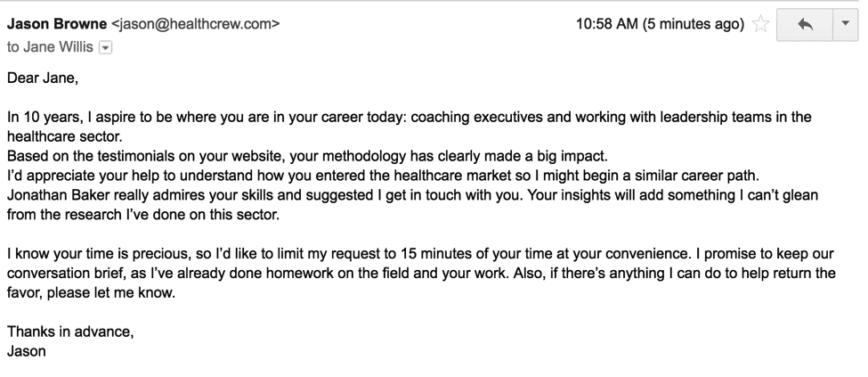Click the "Dear Jane," greeting line

pyautogui.click(x=43, y=78)
